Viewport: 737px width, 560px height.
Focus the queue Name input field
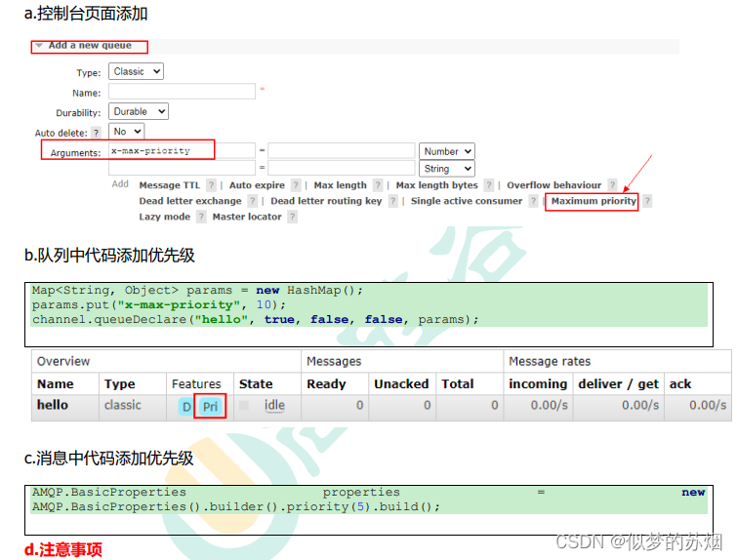tap(182, 91)
